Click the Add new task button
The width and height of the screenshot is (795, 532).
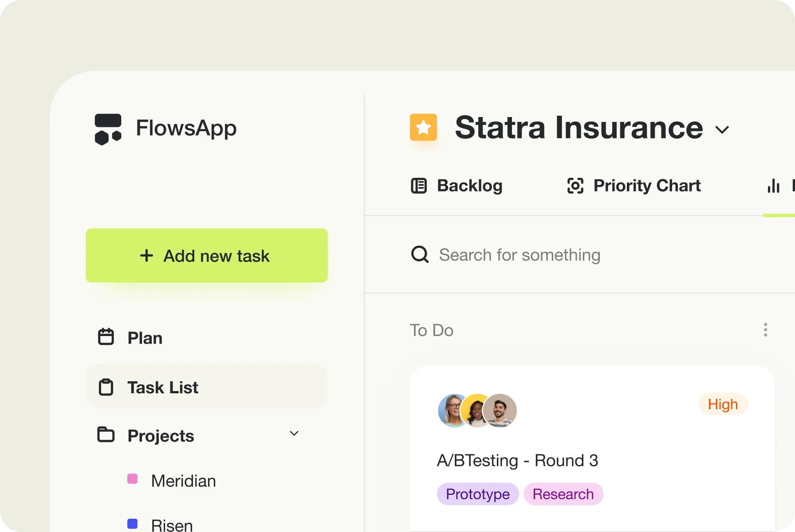pos(207,255)
